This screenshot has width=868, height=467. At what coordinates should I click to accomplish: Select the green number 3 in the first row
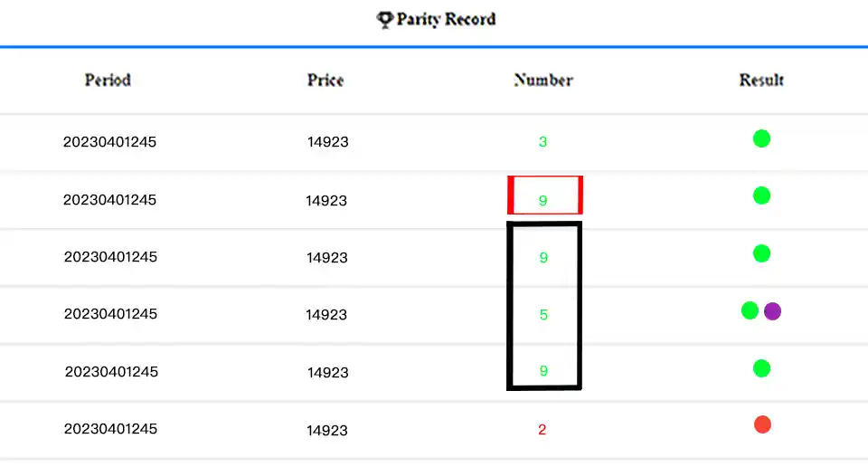pyautogui.click(x=542, y=142)
